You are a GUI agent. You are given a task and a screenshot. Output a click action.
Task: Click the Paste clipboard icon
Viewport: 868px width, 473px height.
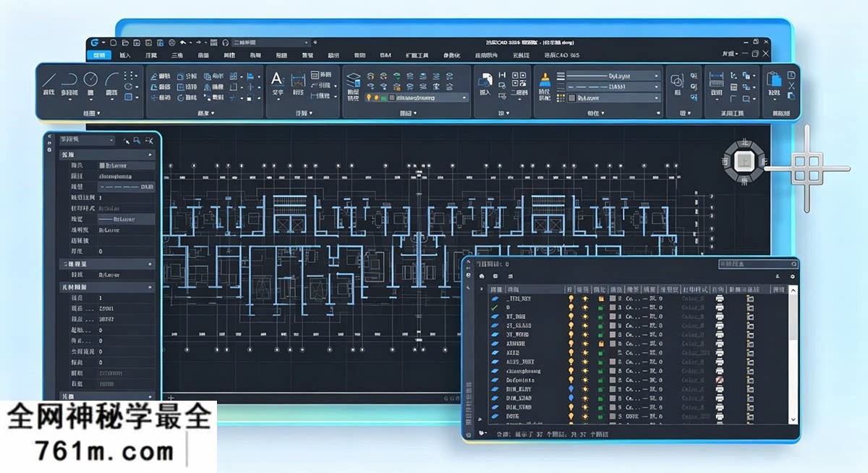point(775,80)
